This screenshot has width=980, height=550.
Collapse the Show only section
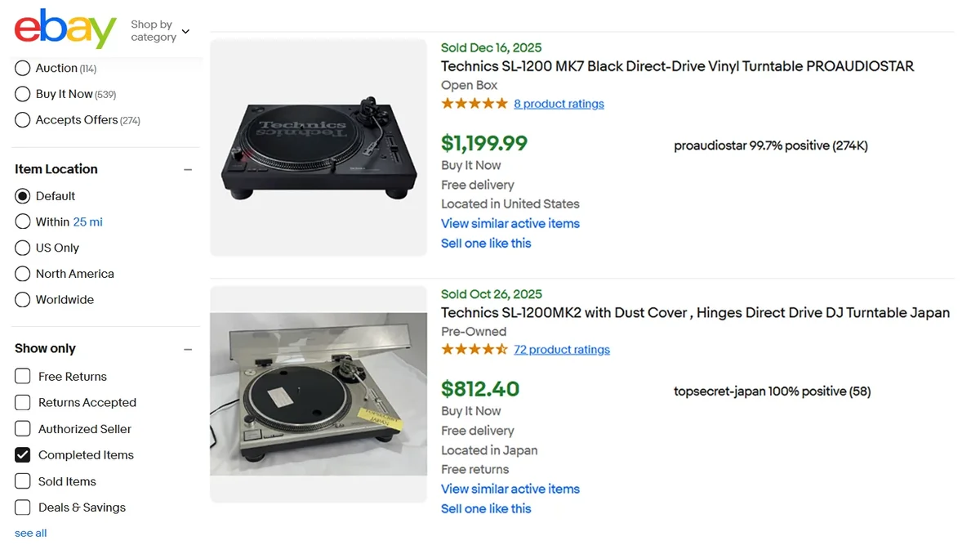tap(188, 349)
